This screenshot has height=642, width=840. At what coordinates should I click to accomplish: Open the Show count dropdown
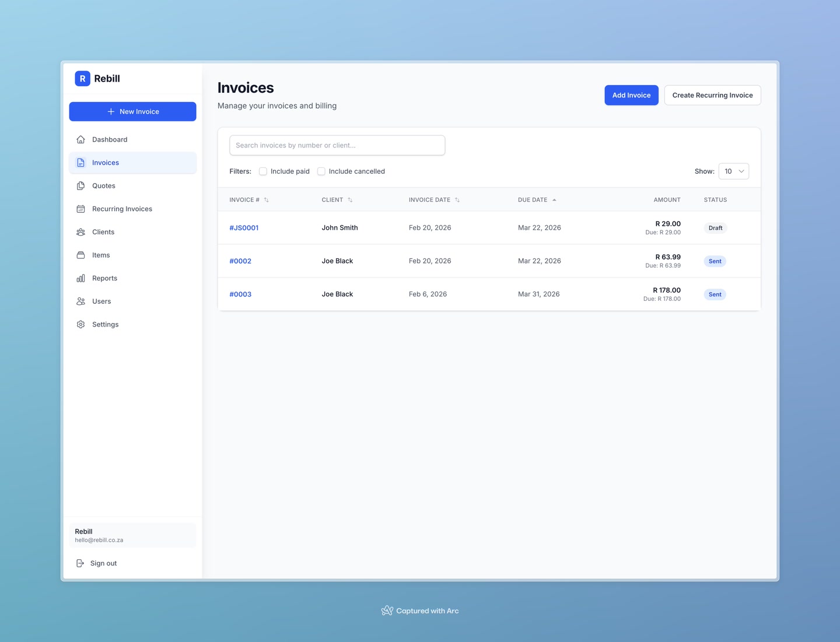coord(733,171)
